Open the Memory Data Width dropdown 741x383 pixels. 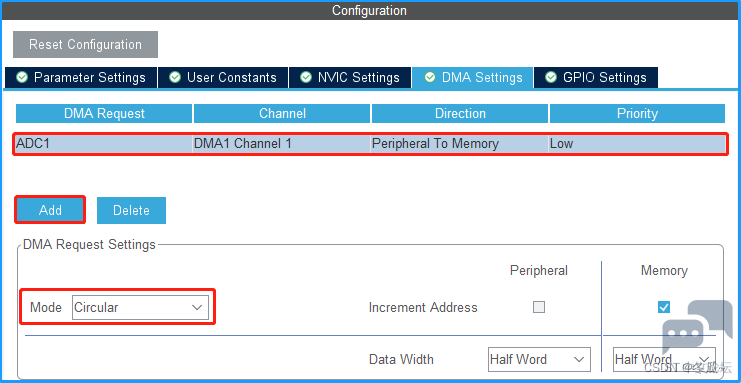[x=664, y=359]
